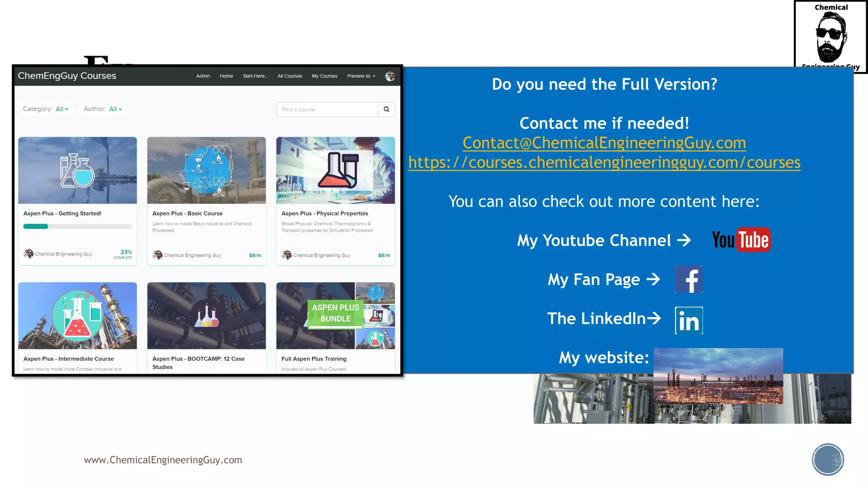
Task: Open My Courses in navbar
Action: click(324, 76)
